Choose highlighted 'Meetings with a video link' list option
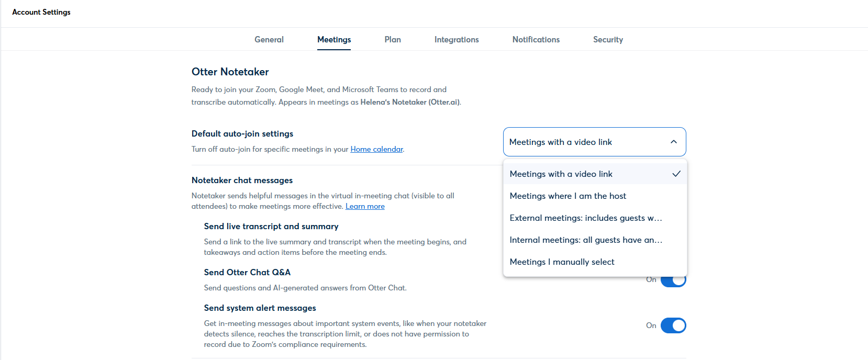The width and height of the screenshot is (868, 360). 561,174
